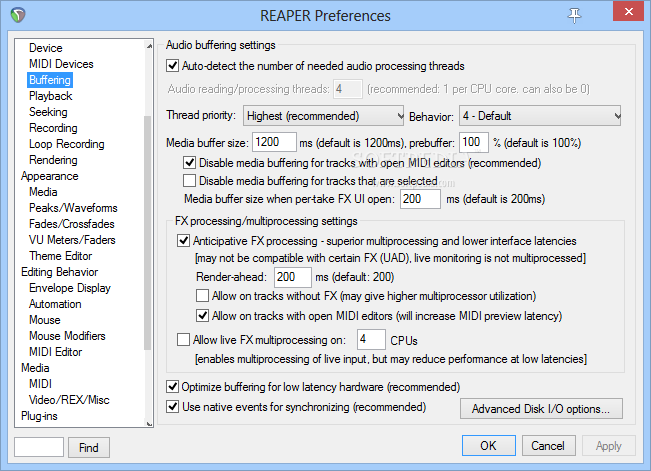
Task: Click the tree scrollbar down arrow
Action: coord(149,423)
